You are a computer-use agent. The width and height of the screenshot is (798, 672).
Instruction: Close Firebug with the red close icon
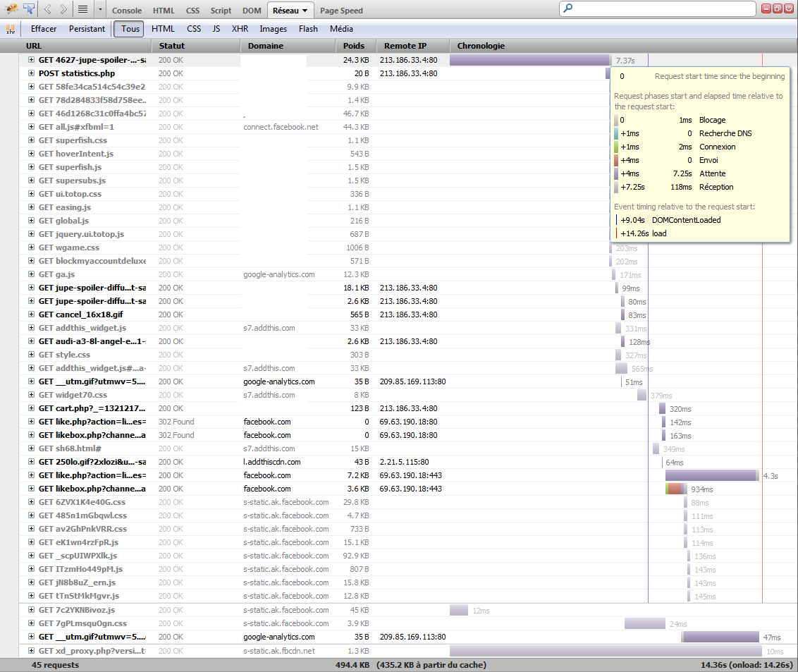coord(788,8)
